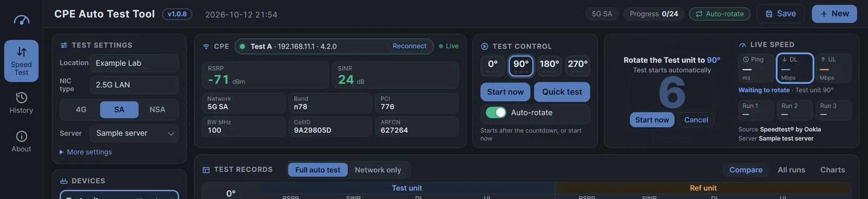Image resolution: width=868 pixels, height=199 pixels.
Task: Click the Network 5G SA cell
Action: 244,103
